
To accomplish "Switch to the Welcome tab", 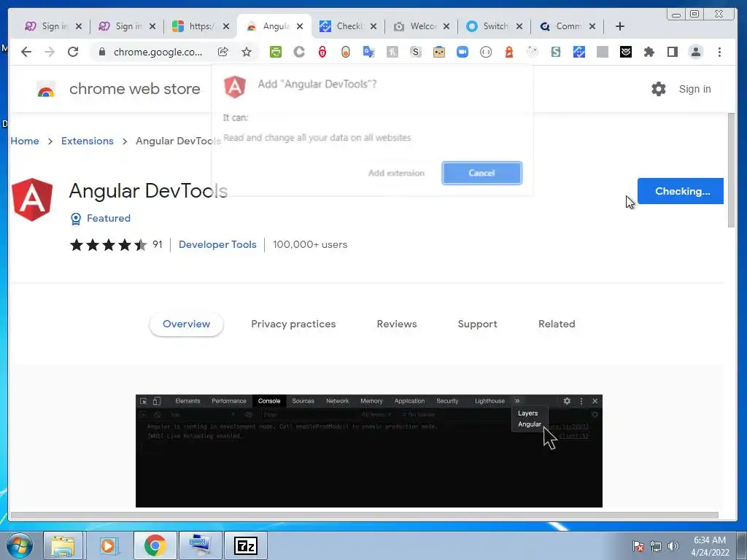I will click(421, 26).
